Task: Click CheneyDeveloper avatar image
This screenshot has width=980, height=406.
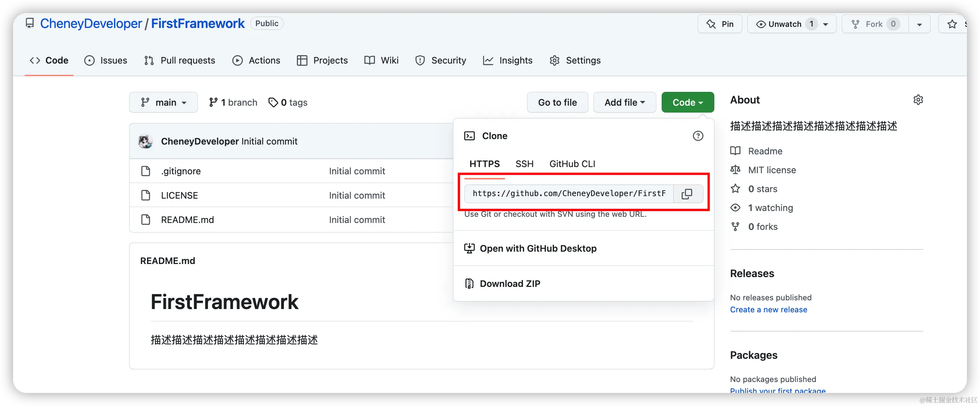Action: point(145,141)
